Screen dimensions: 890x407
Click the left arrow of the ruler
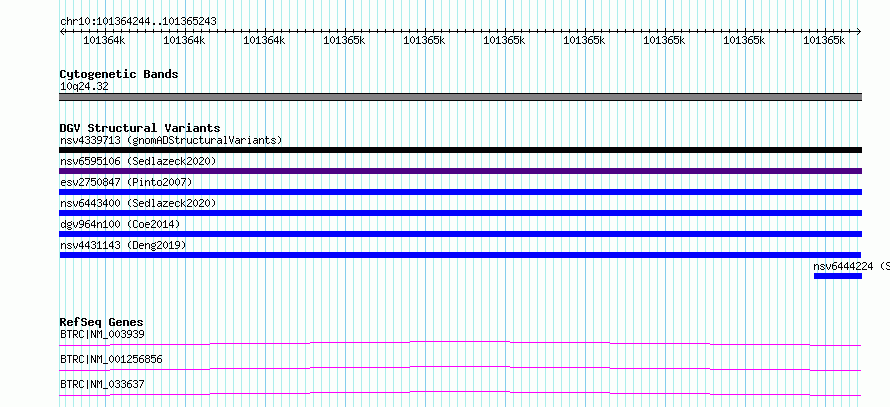click(62, 32)
